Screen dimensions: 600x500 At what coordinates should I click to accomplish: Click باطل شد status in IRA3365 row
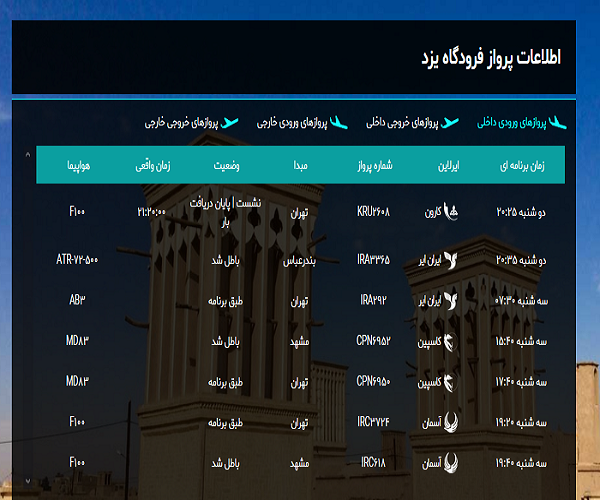pyautogui.click(x=225, y=261)
